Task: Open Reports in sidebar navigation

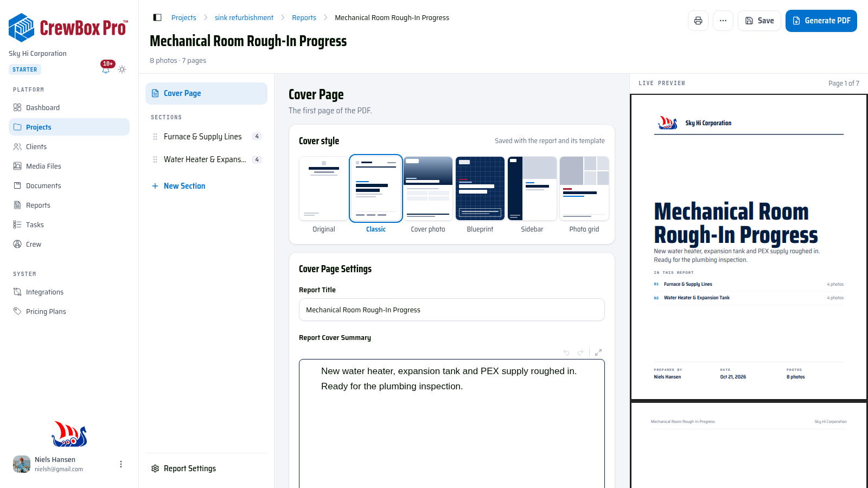Action: tap(69, 205)
